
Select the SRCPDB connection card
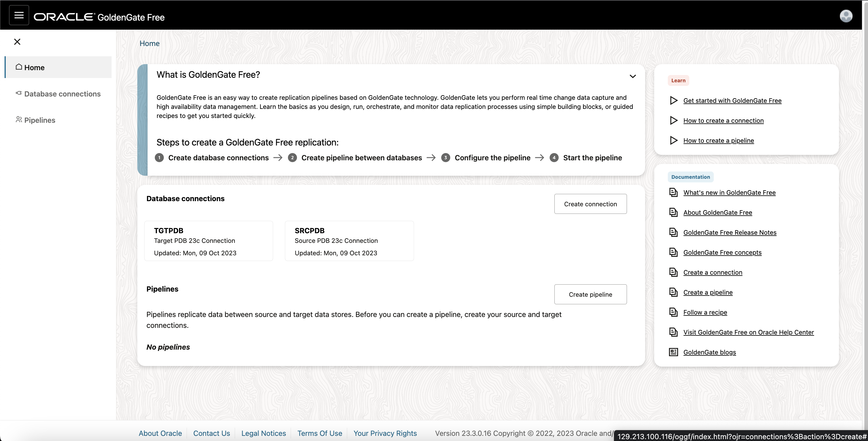(349, 240)
